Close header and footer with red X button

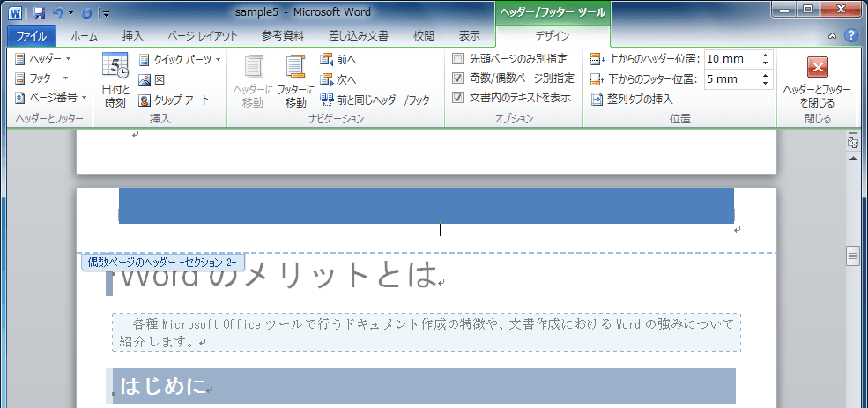coord(817,80)
